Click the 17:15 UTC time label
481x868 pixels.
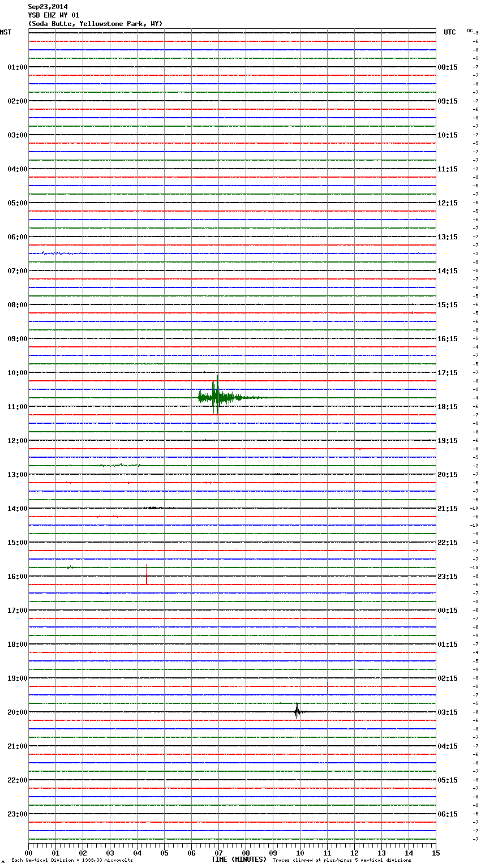tap(448, 373)
